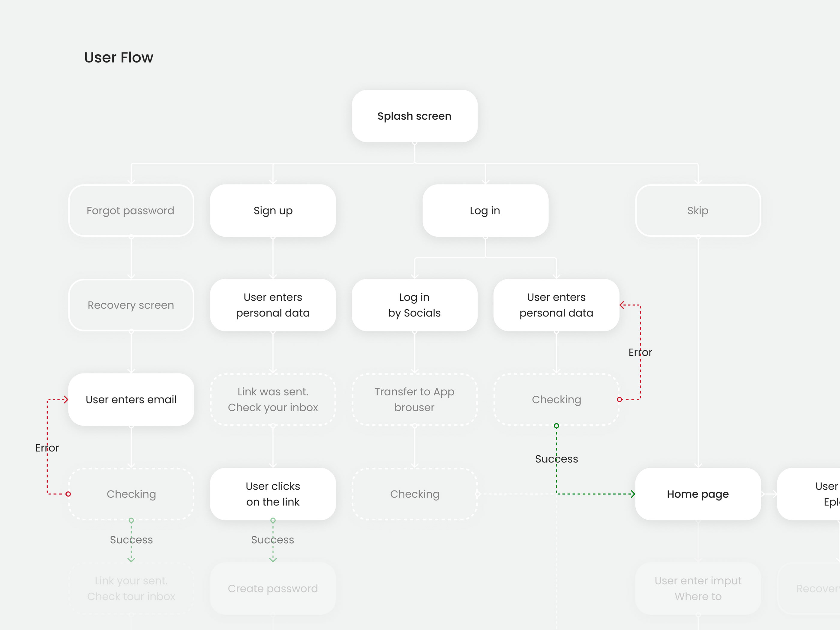Click red arrowhead pointing at User enters email

pos(66,400)
